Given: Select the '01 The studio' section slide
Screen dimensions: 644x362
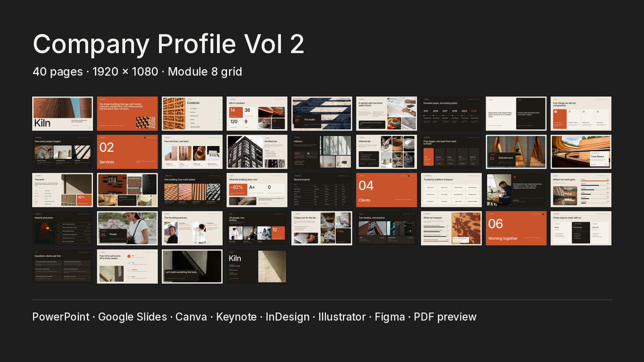Looking at the screenshot, I should 321,113.
